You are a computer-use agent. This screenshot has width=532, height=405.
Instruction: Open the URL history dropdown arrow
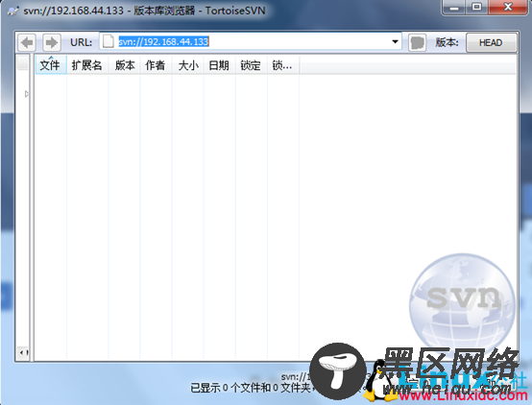click(395, 41)
